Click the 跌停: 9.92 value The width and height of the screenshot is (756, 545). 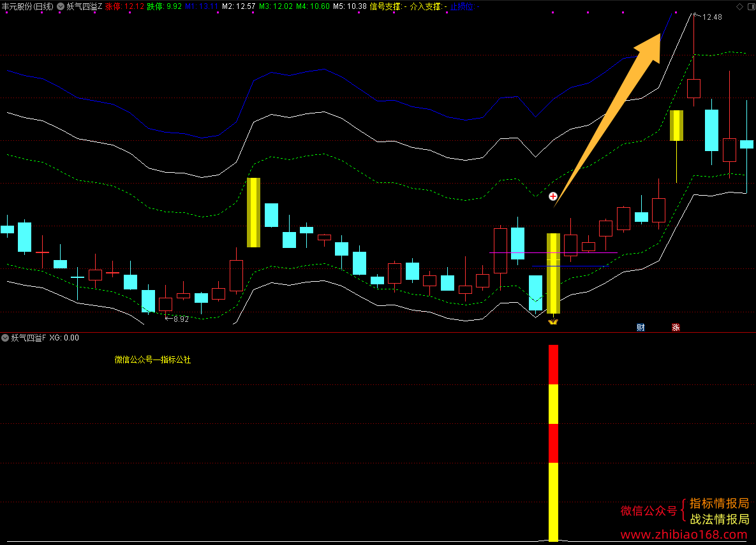tap(165, 6)
